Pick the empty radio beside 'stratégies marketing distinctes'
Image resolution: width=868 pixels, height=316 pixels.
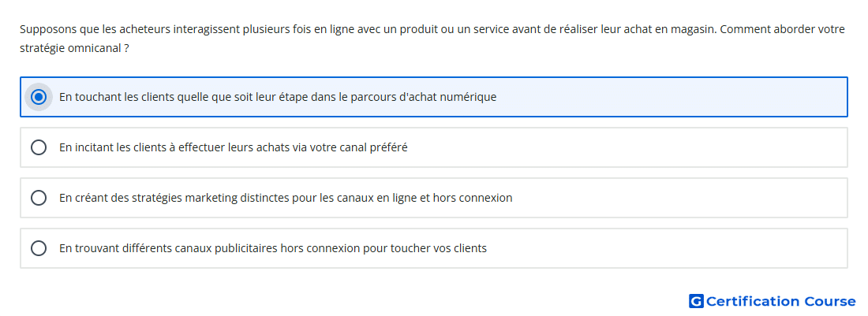click(39, 198)
